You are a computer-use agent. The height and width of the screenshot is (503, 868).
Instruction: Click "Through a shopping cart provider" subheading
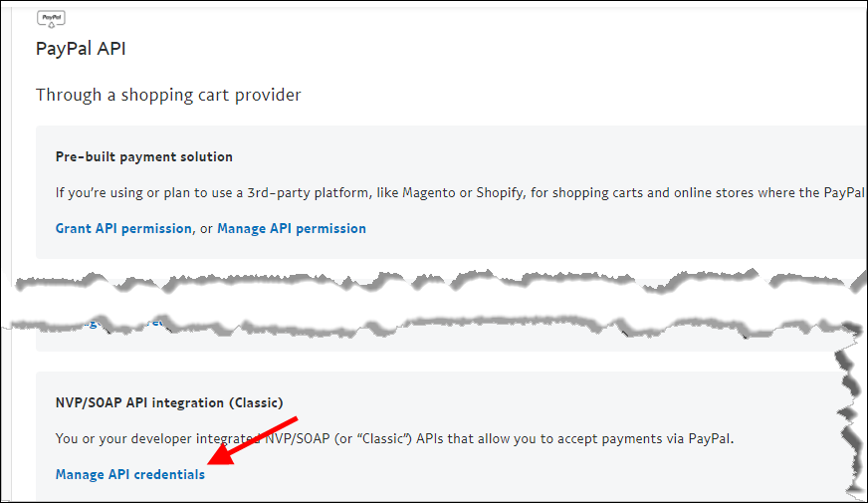(168, 95)
